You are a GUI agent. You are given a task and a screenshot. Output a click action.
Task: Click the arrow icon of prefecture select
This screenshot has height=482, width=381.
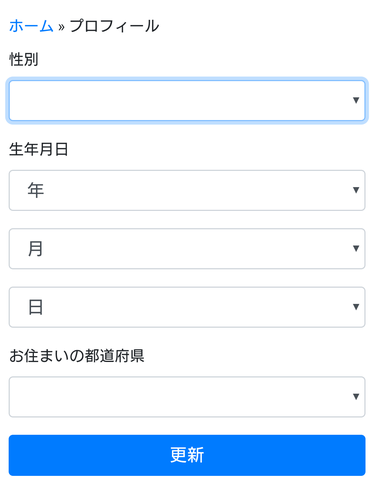pyautogui.click(x=356, y=396)
